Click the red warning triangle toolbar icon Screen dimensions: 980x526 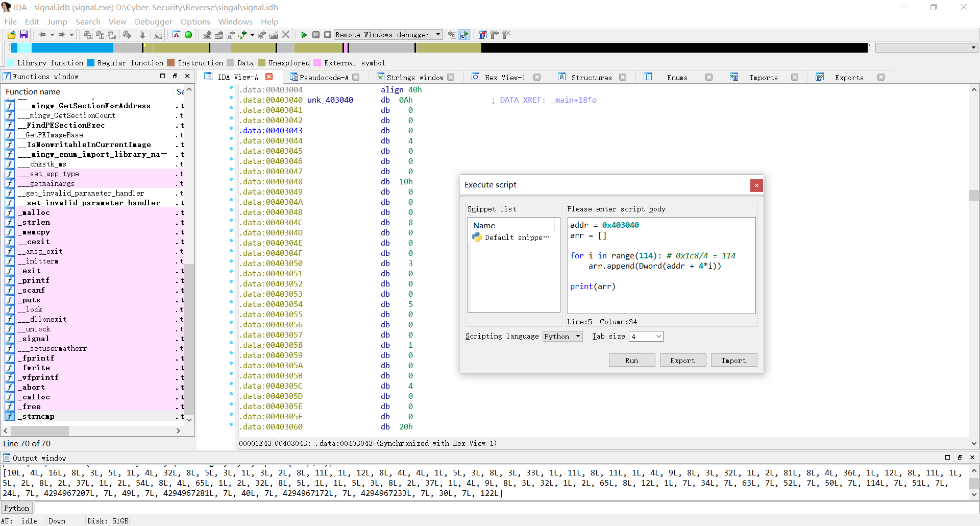pos(176,35)
